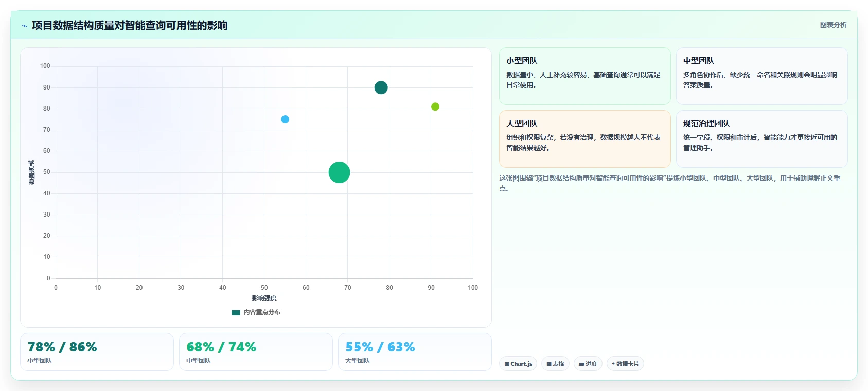Screen dimensions: 868x391
Task: Click the 50 tick on the x-axis
Action: [x=264, y=288]
